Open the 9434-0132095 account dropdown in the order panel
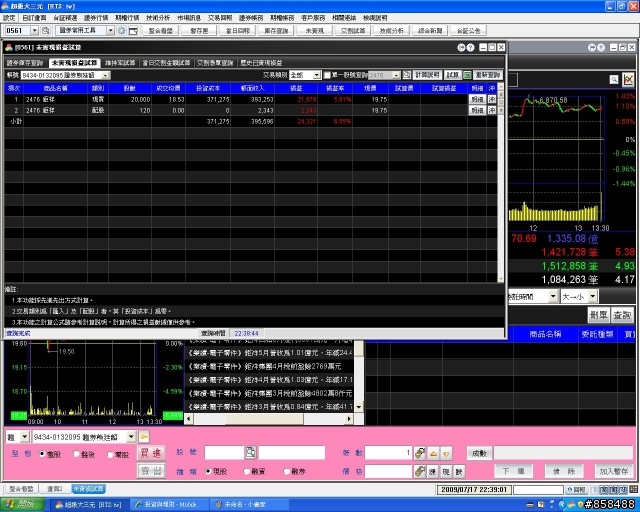640x512 pixels. click(x=131, y=437)
